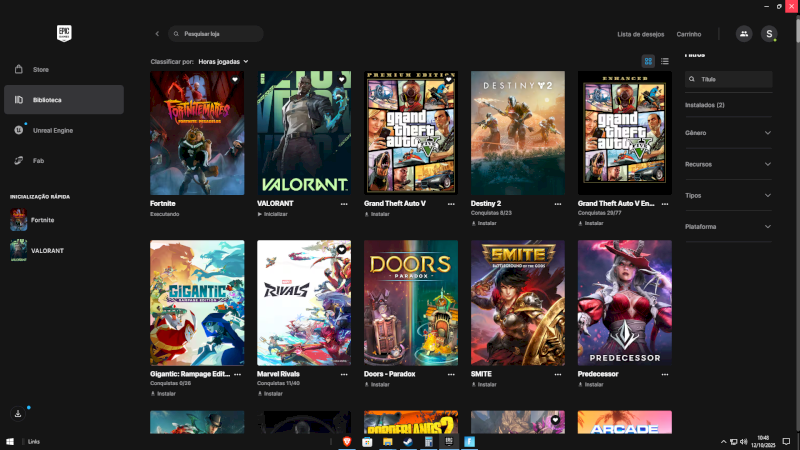Toggle the Instalados (2) filter

click(705, 105)
